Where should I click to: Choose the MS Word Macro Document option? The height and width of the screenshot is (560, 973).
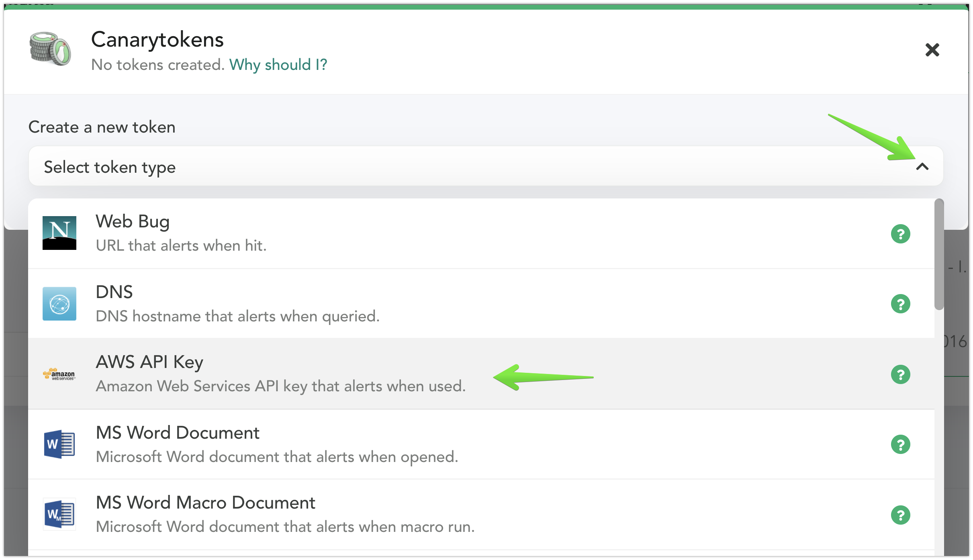[481, 515]
